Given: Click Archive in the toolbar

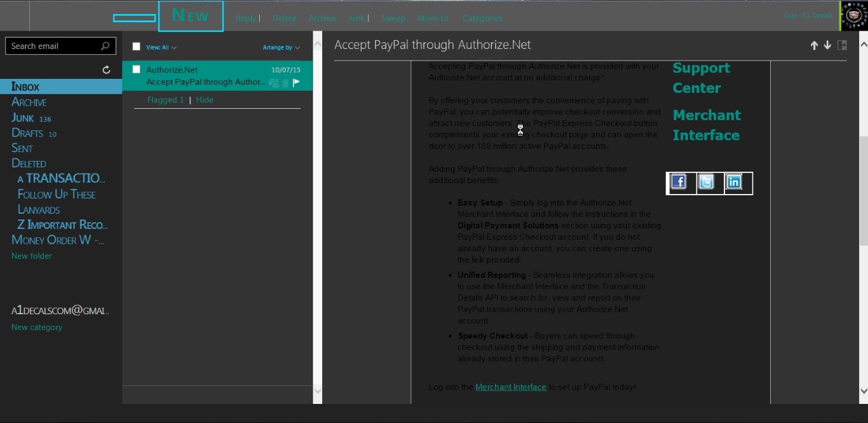Looking at the screenshot, I should pos(322,18).
